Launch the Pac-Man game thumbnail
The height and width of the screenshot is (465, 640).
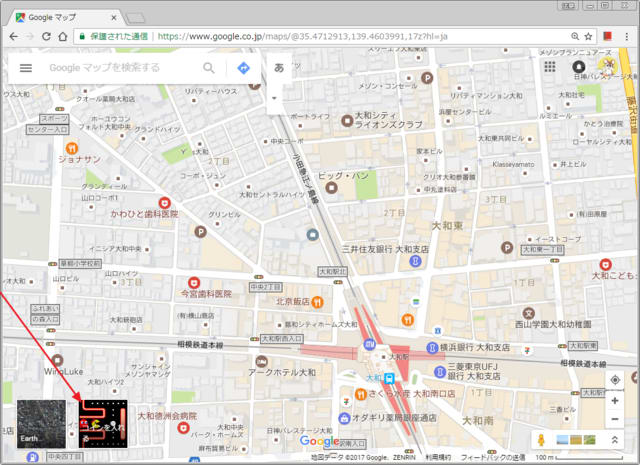click(104, 423)
